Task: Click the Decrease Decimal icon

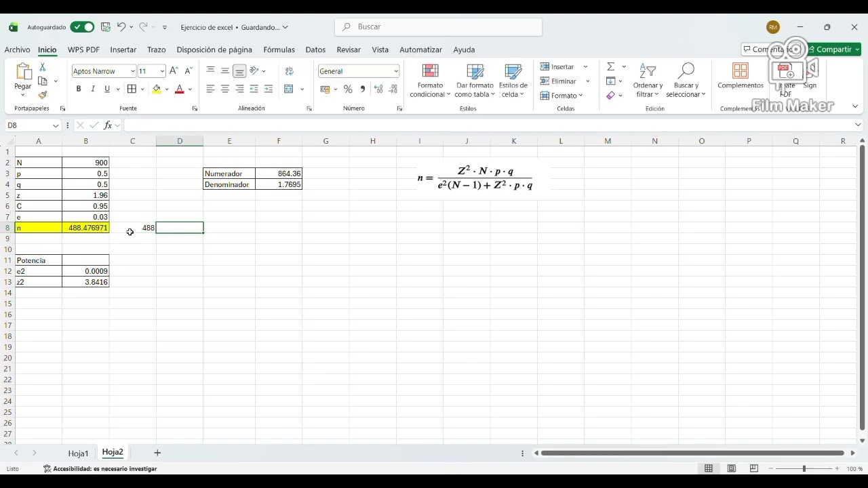Action: point(393,89)
